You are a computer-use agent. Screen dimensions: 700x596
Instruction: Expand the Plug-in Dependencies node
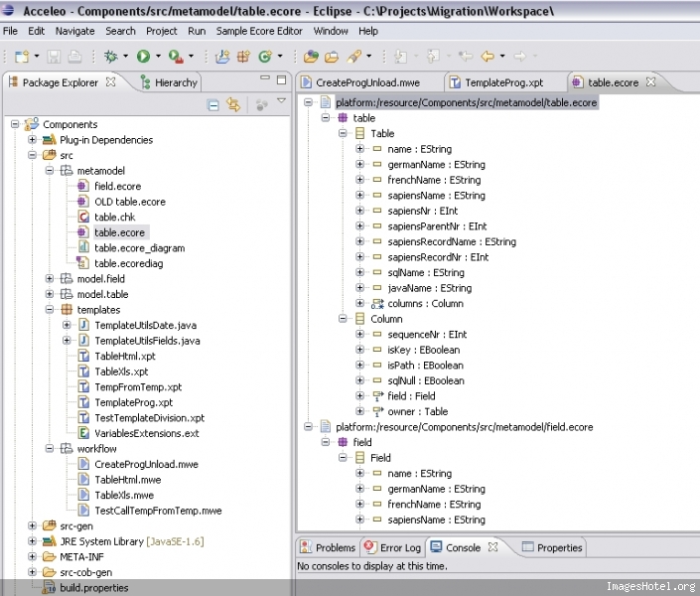(32, 140)
